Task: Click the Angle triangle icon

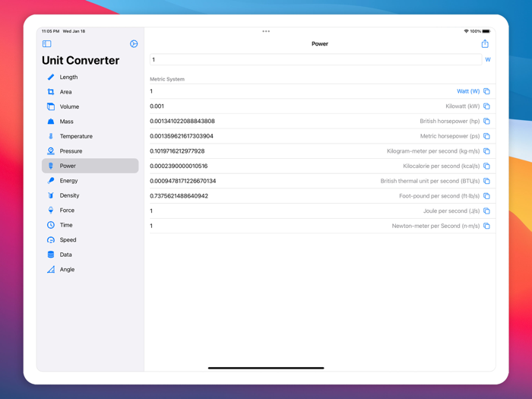Action: (x=51, y=269)
